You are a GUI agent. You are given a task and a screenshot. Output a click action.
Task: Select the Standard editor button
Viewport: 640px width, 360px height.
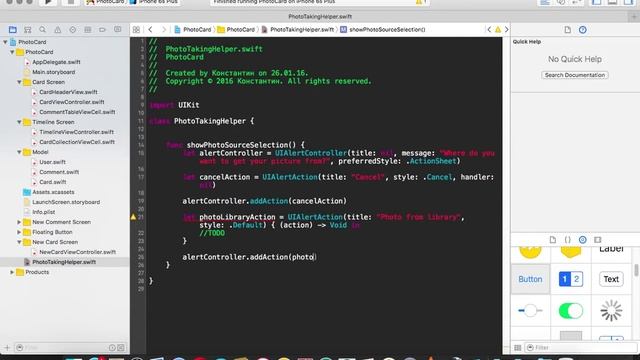(x=545, y=2)
